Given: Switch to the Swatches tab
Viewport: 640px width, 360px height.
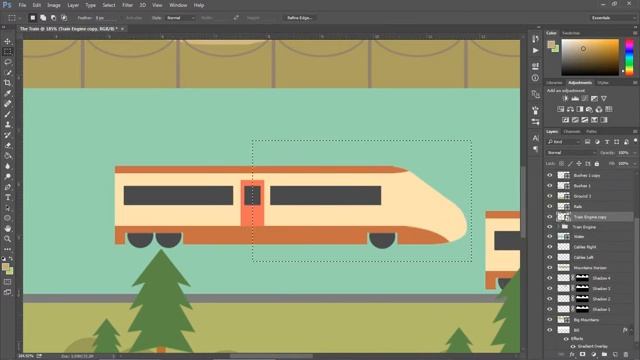Looking at the screenshot, I should (x=571, y=33).
